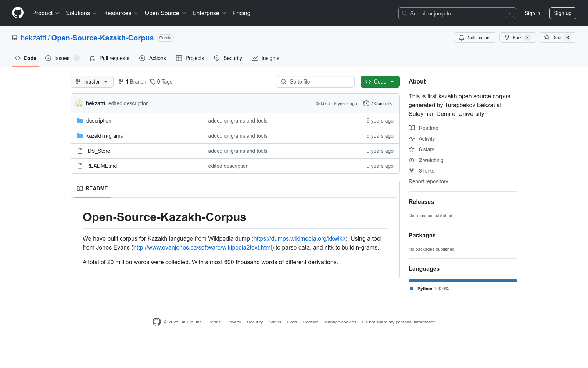588x368 pixels.
Task: Click the footer GitHub logo
Action: click(157, 322)
